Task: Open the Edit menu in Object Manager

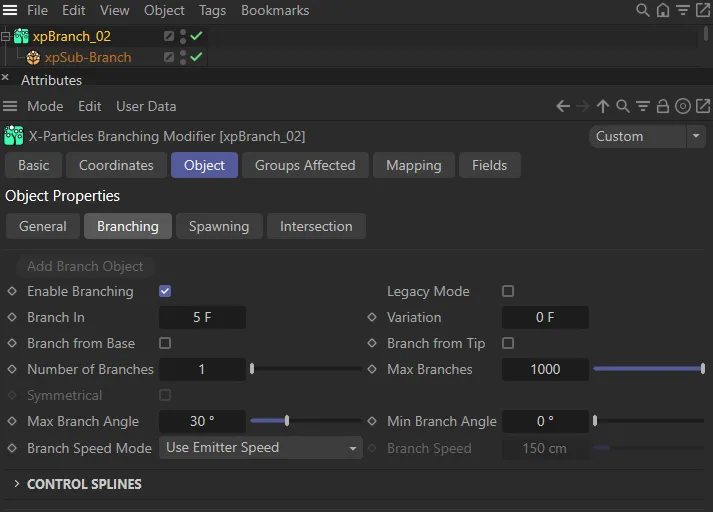Action: (x=74, y=10)
